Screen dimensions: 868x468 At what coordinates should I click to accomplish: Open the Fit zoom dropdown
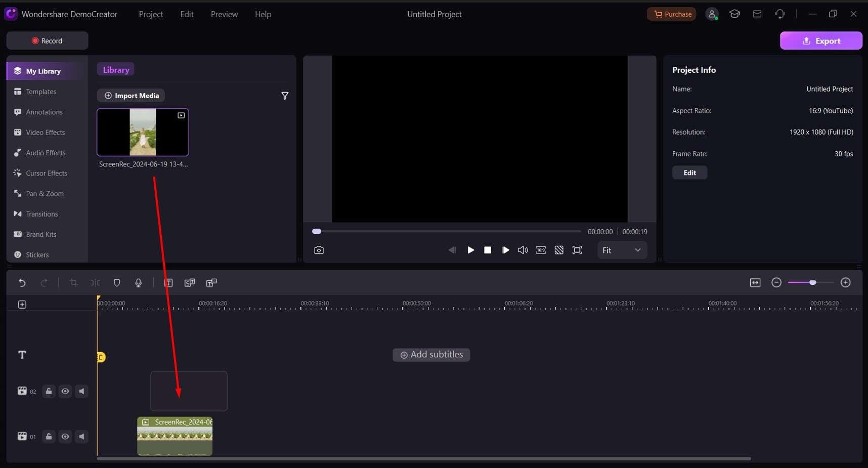coord(622,250)
